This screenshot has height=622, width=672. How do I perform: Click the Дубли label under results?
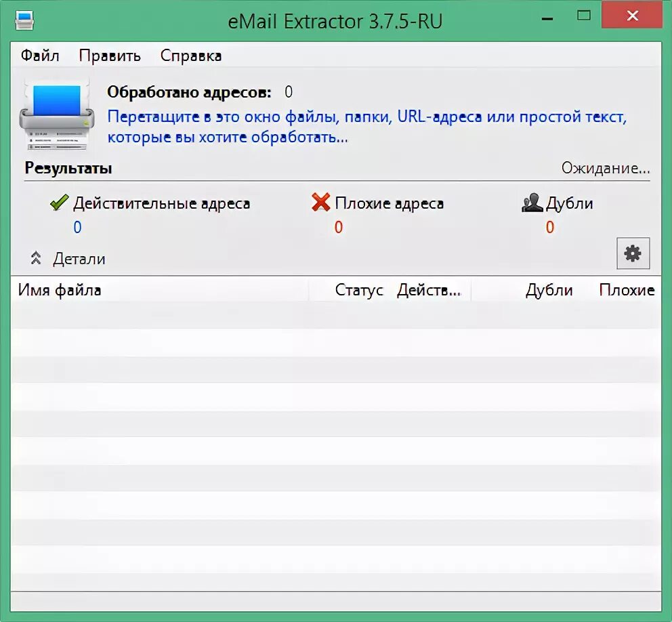(x=569, y=203)
